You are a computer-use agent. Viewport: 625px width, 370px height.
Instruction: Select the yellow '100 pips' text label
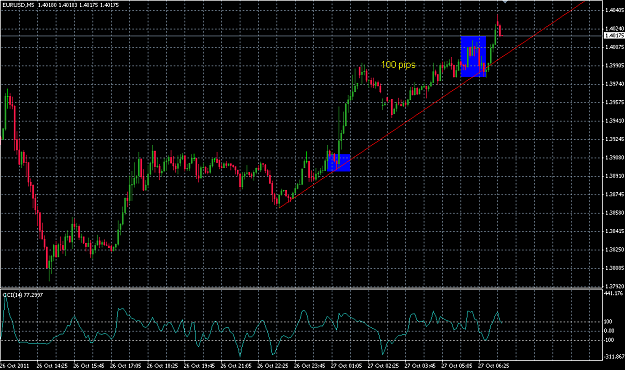(x=398, y=65)
